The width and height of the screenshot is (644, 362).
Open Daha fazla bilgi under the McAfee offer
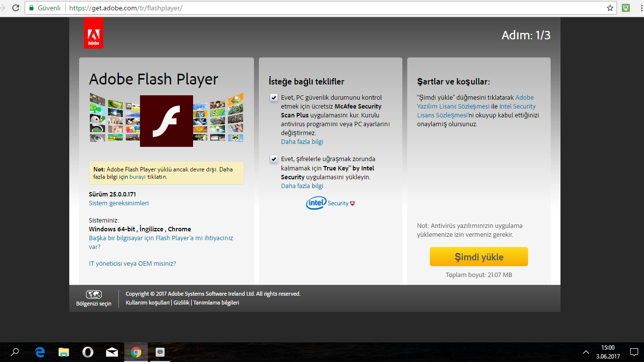(x=302, y=142)
